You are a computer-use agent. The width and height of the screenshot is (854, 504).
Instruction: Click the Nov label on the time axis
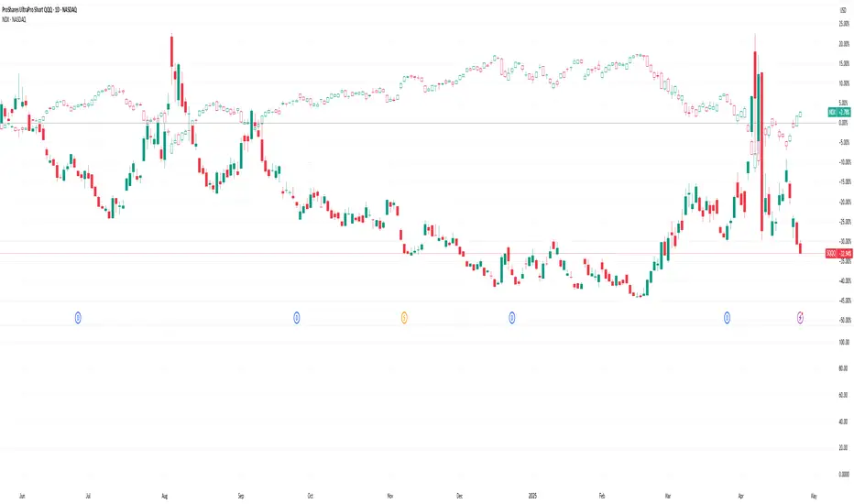(390, 496)
